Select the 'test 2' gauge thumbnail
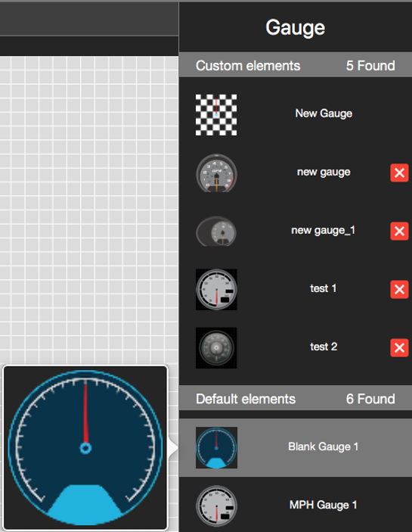 216,348
